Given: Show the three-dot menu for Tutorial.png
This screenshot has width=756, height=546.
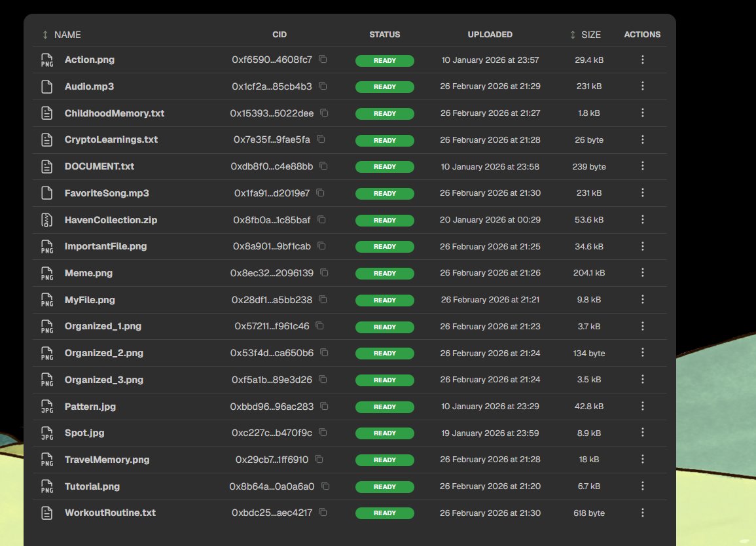Looking at the screenshot, I should tap(642, 486).
